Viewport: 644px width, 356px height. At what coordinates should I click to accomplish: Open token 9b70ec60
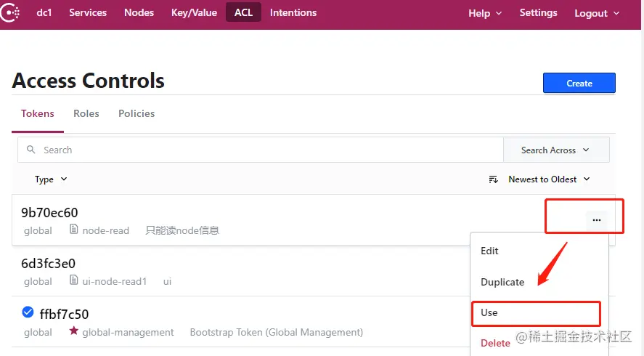tap(49, 213)
